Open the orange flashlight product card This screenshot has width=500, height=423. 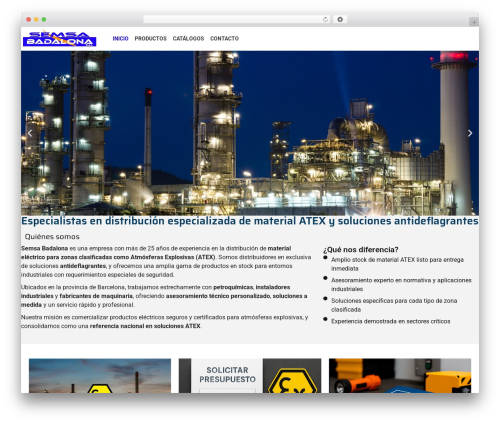click(x=400, y=376)
